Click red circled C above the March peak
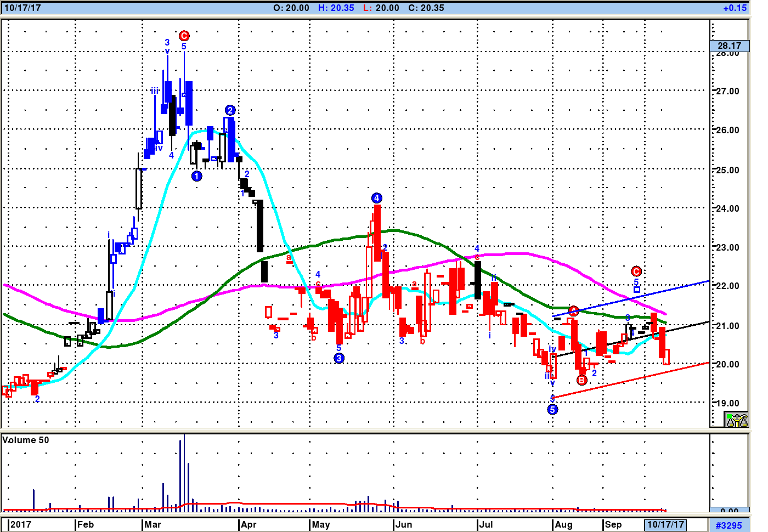The height and width of the screenshot is (532, 768). (x=184, y=36)
